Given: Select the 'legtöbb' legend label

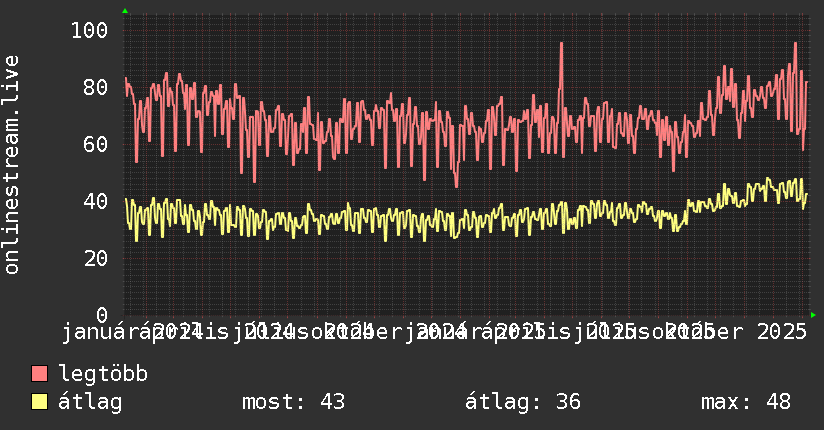Looking at the screenshot, I should (103, 373).
